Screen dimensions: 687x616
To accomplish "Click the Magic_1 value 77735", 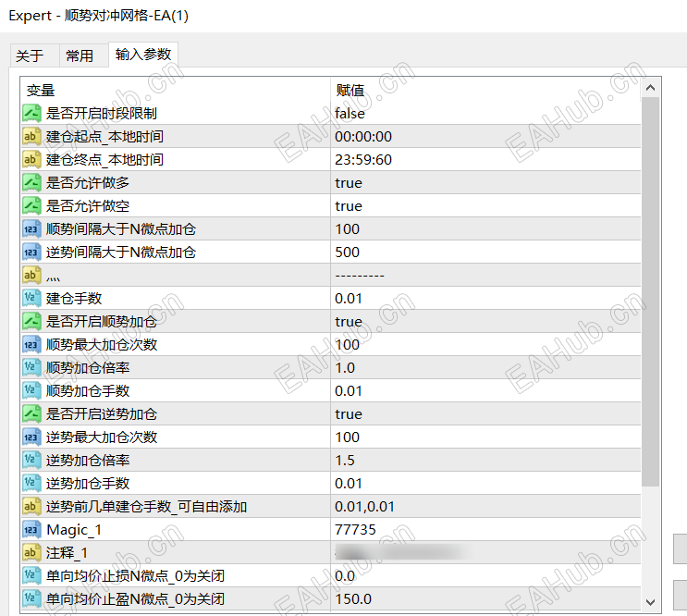I will [x=355, y=530].
